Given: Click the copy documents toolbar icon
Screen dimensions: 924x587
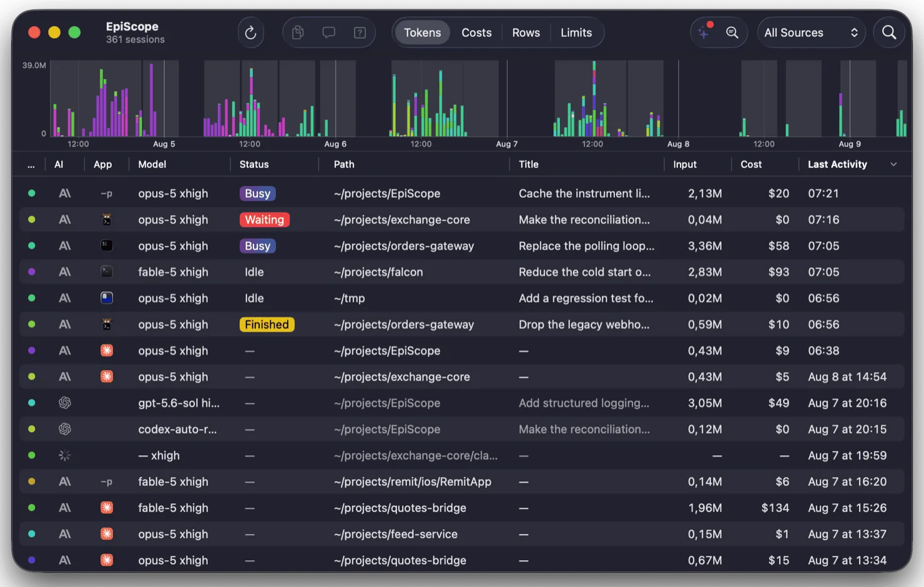Looking at the screenshot, I should (x=298, y=32).
